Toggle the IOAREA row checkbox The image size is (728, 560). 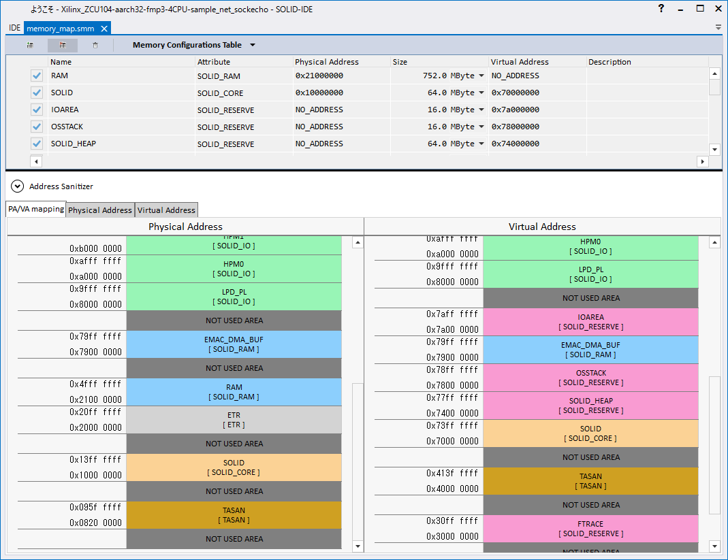(37, 110)
